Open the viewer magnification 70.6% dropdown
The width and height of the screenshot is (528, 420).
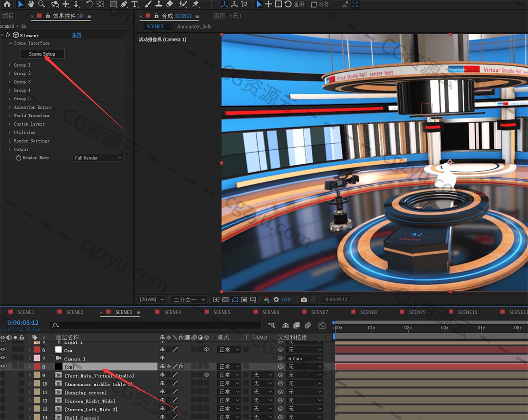(x=152, y=299)
